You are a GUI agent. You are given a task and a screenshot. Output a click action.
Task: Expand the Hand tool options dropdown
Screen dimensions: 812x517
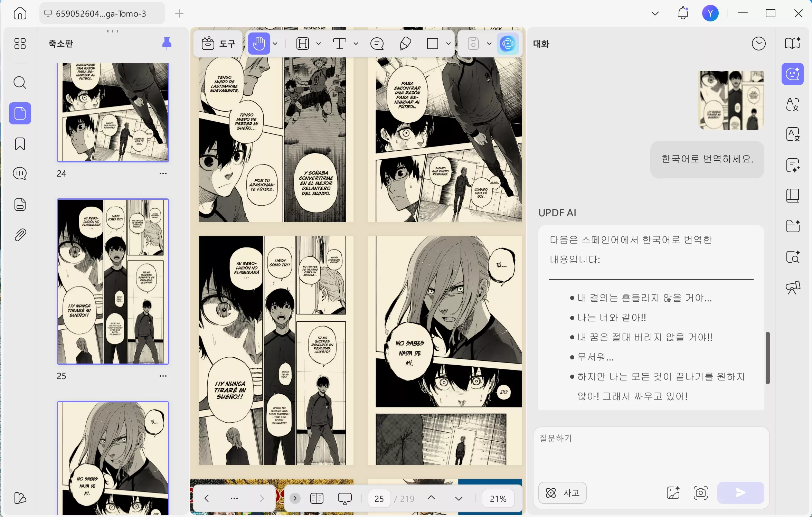click(x=275, y=44)
